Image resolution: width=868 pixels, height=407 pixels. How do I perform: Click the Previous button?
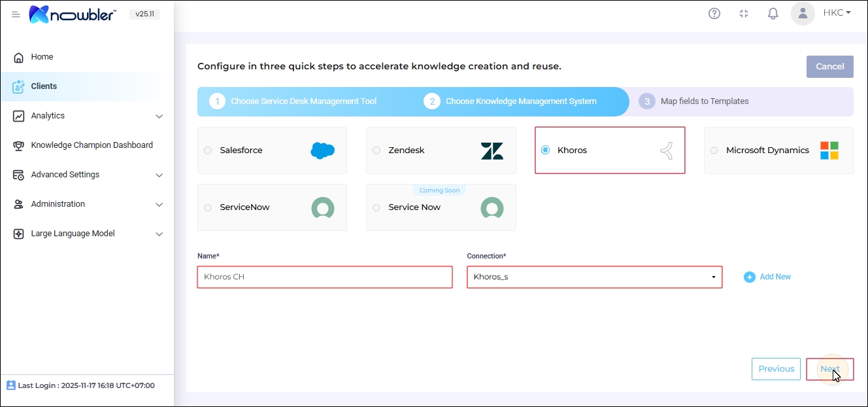[x=776, y=369]
